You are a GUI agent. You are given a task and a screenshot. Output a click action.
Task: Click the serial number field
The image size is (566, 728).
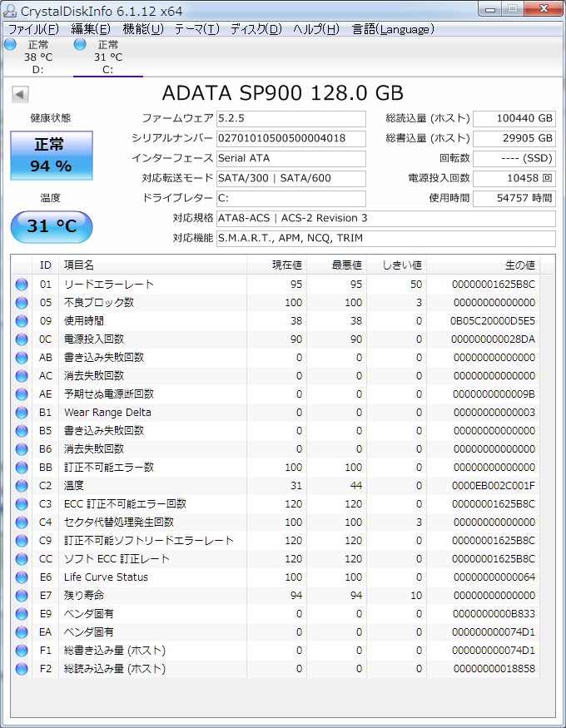[291, 138]
